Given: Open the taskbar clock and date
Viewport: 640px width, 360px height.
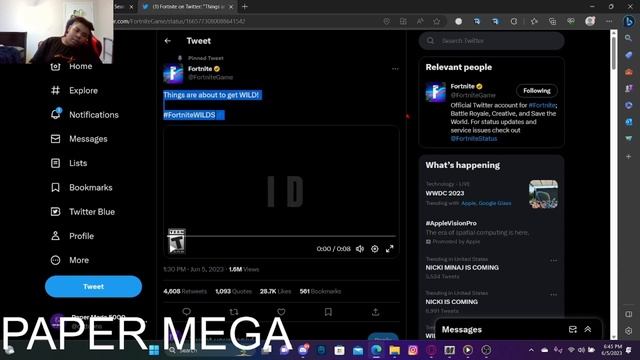Looking at the screenshot, I should coord(612,350).
